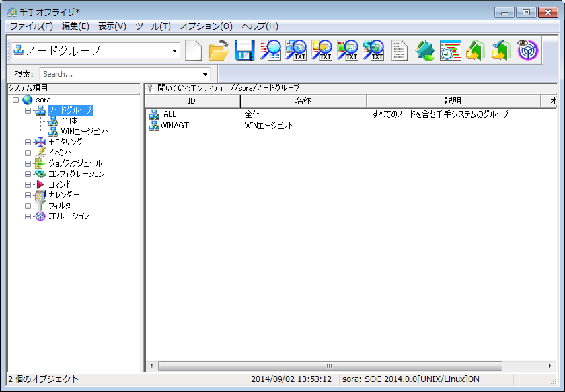Sort by the ID column header
The image size is (565, 392).
pos(192,101)
